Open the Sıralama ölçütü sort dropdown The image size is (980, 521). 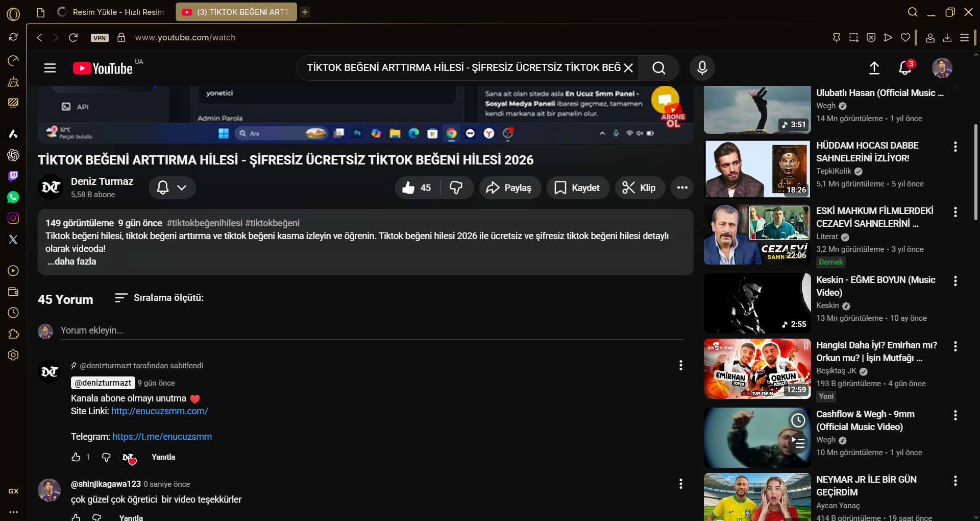pos(159,298)
